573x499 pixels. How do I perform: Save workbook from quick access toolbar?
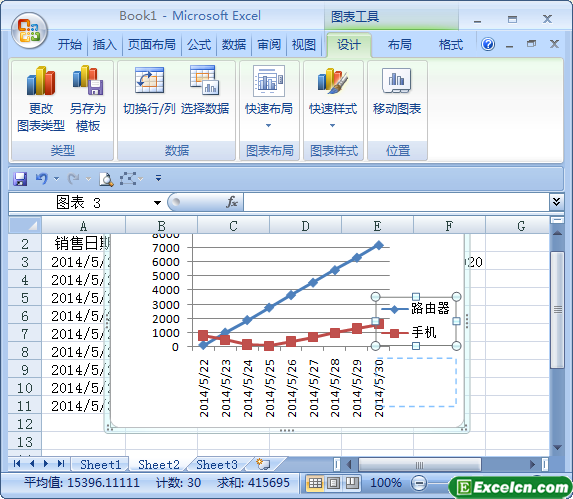point(20,179)
